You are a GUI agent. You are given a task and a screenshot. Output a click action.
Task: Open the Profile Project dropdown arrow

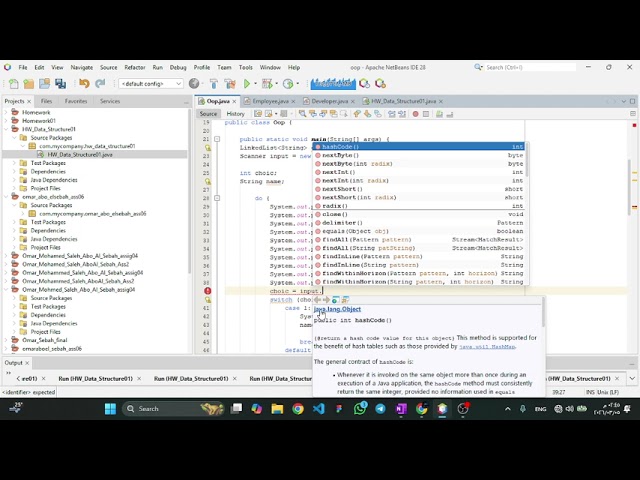pos(298,84)
